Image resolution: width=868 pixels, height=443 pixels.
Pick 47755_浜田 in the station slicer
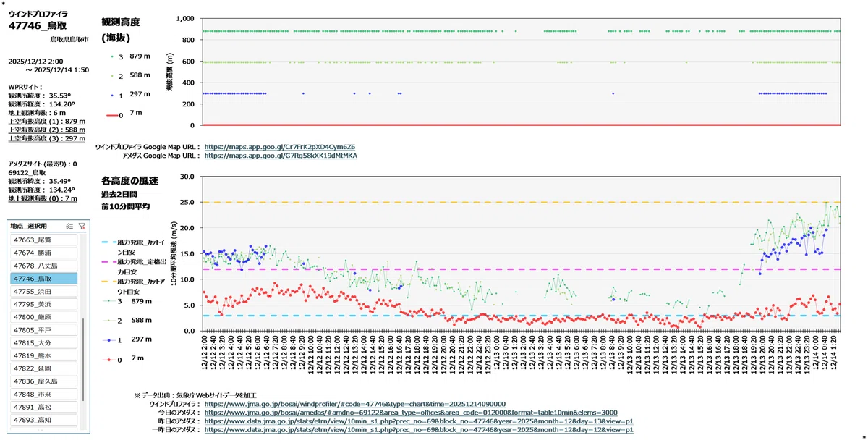43,291
